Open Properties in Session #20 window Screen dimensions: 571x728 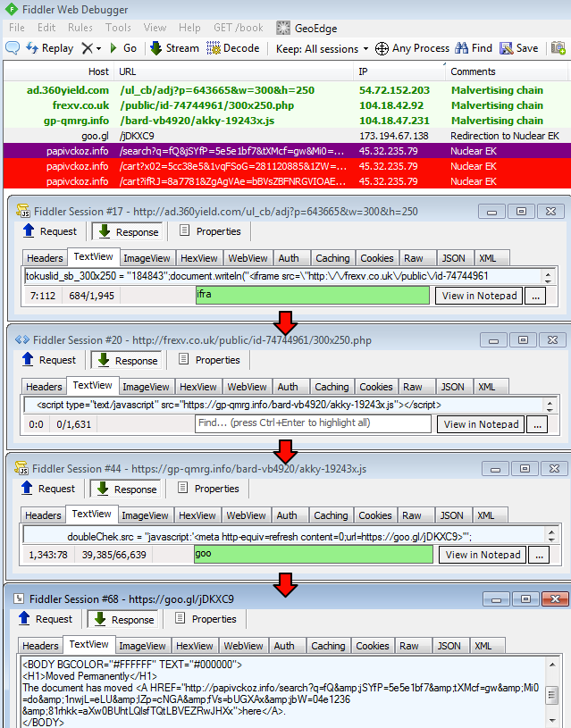[209, 360]
